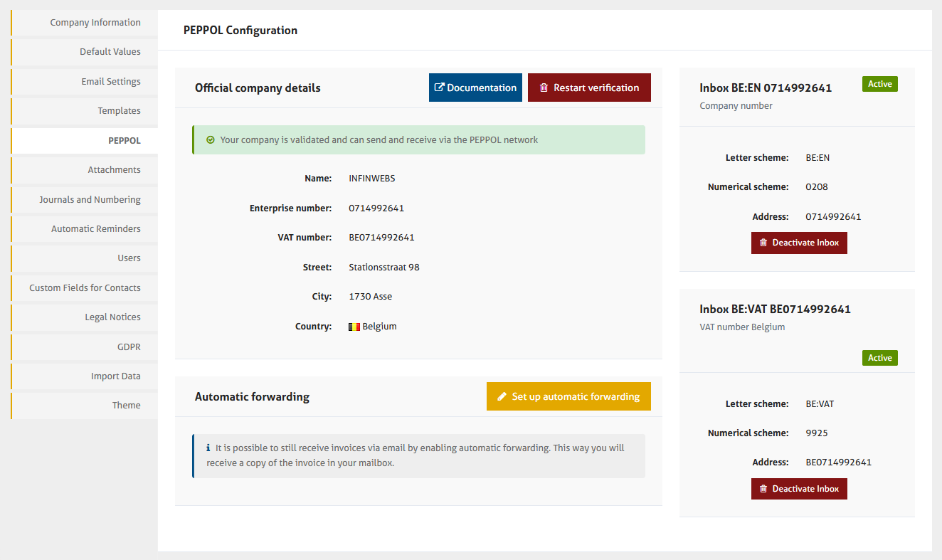Open Import Data section
942x560 pixels.
(115, 376)
